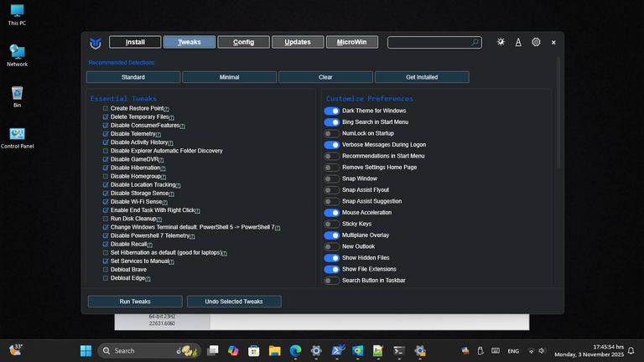Click the help mark next to Disable Telemetry
The height and width of the screenshot is (362, 644).
pos(158,135)
